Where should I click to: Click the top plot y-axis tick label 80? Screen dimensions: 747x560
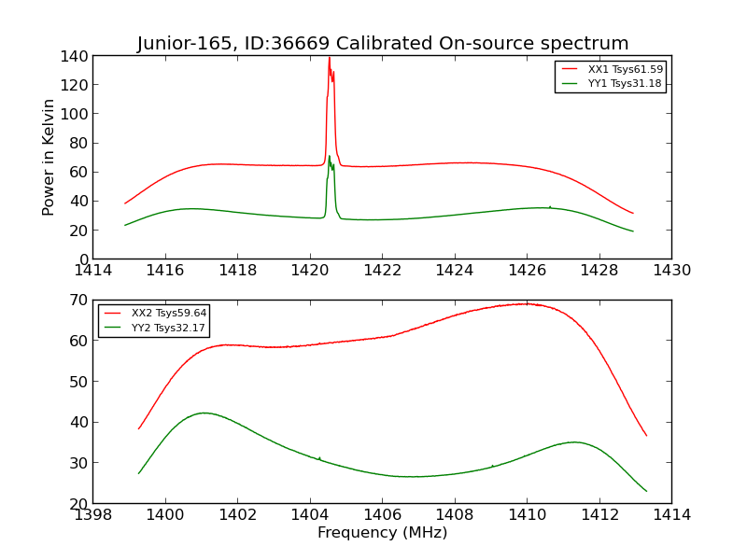pyautogui.click(x=78, y=143)
